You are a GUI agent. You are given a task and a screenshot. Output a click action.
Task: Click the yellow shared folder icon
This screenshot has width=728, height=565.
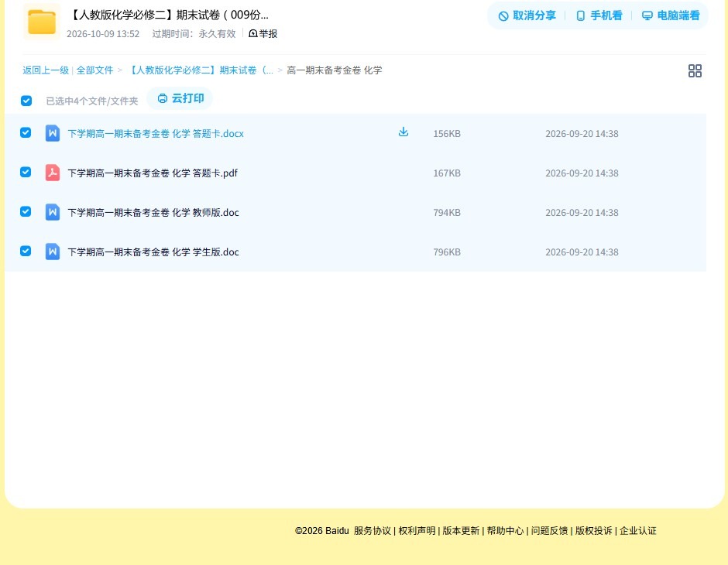click(x=42, y=22)
